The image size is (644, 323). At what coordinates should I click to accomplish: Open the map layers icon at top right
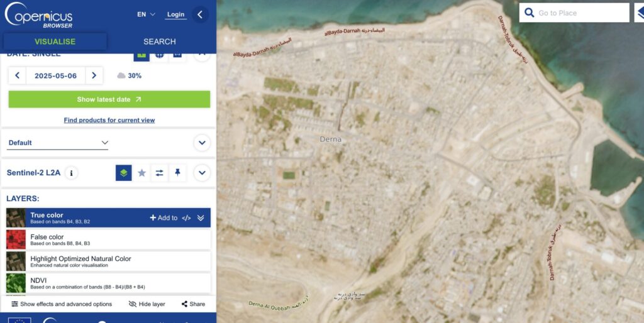click(x=639, y=13)
